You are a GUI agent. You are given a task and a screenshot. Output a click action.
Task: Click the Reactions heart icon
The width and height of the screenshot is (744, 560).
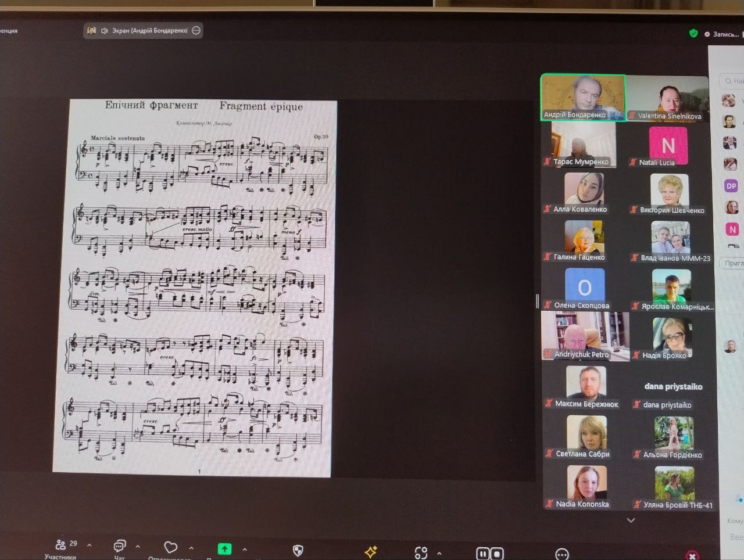pyautogui.click(x=170, y=547)
